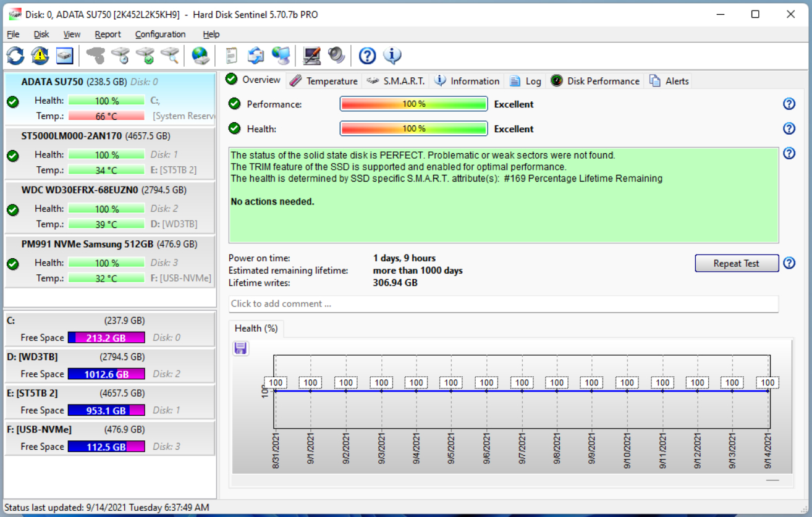Open the Configuration menu

point(160,34)
